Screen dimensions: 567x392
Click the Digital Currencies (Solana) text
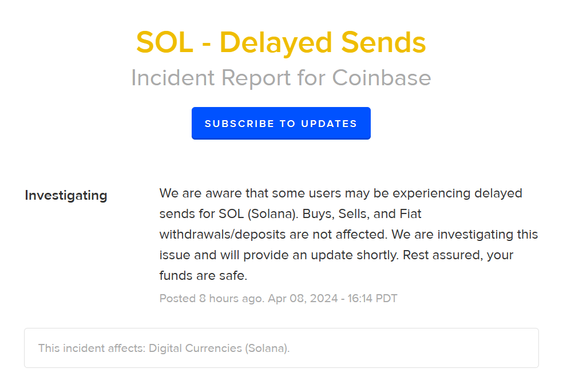tap(219, 349)
